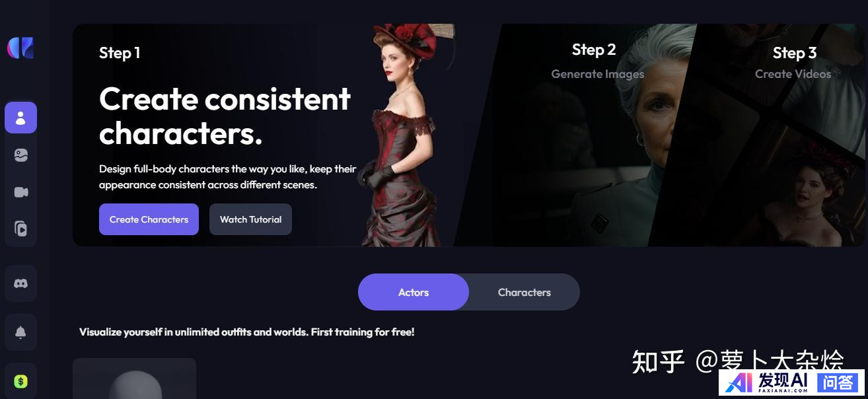Viewport: 868px width, 399px height.
Task: Click the 问答 badge in the watermark
Action: [x=838, y=382]
